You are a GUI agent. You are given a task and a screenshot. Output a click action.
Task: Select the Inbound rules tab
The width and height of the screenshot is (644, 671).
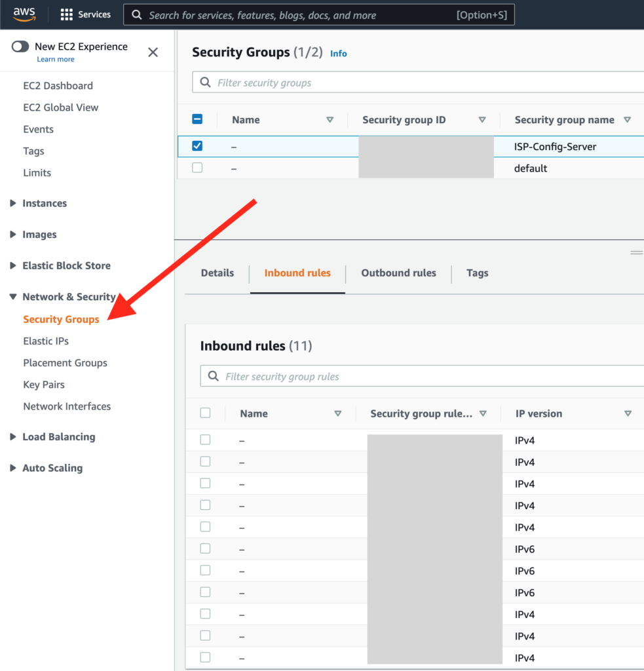click(297, 273)
